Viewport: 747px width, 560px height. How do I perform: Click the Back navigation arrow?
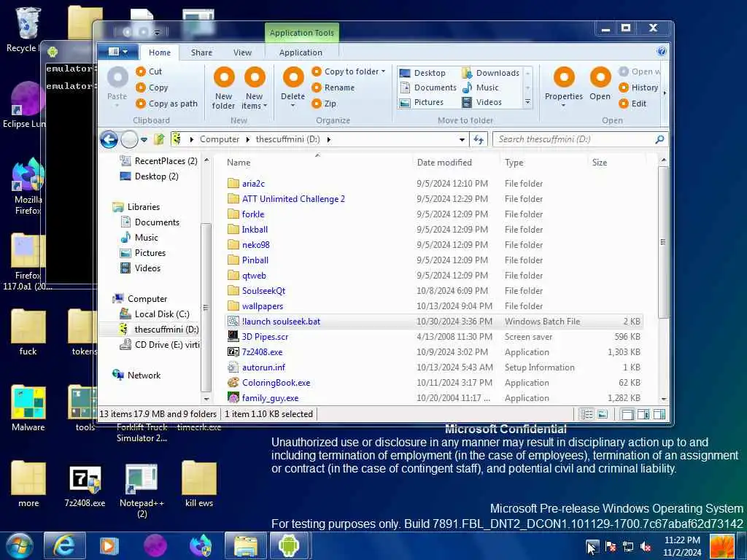pos(109,139)
